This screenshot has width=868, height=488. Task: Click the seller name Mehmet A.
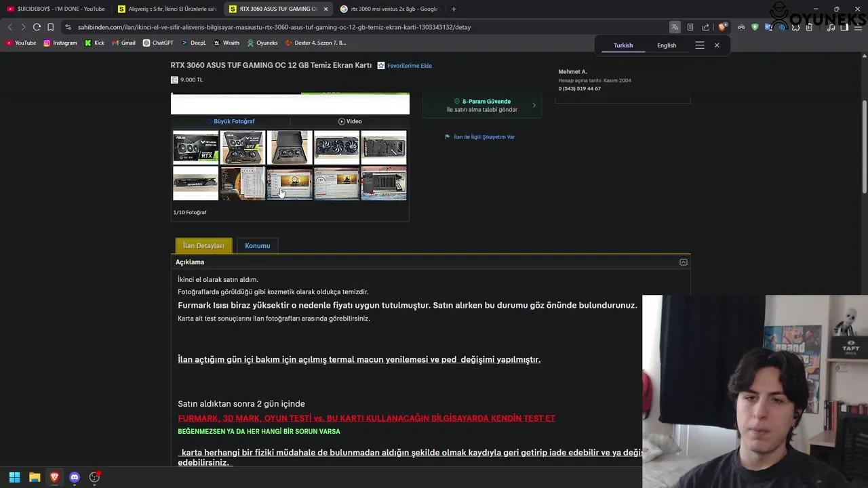pyautogui.click(x=572, y=72)
